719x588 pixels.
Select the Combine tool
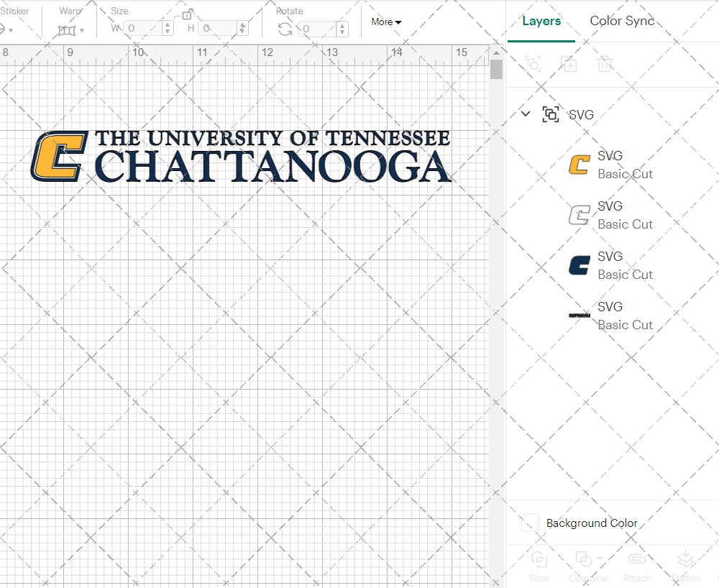[x=585, y=566]
